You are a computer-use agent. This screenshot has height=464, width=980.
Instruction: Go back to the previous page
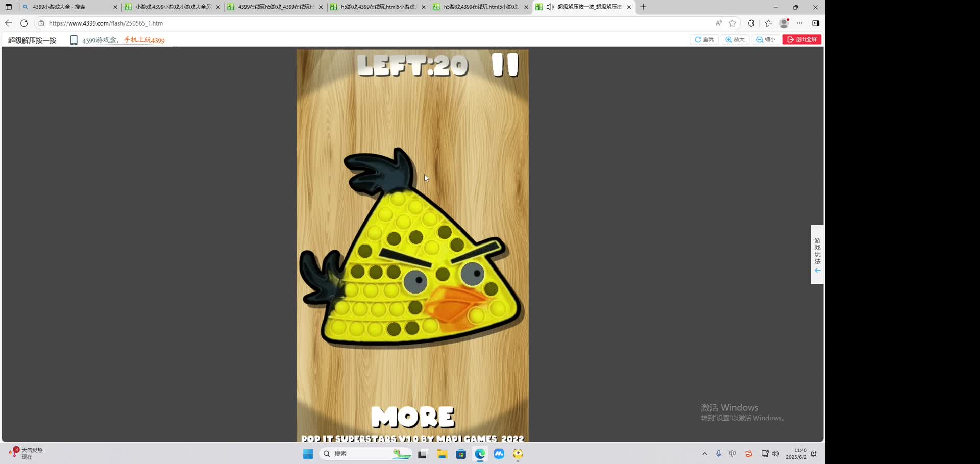[9, 23]
